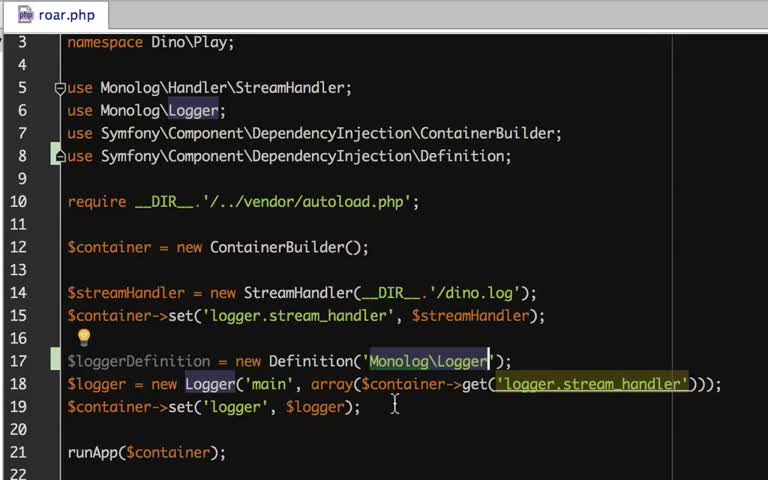Click highlighted 'Logger' class on line 18
The width and height of the screenshot is (768, 480).
click(210, 384)
